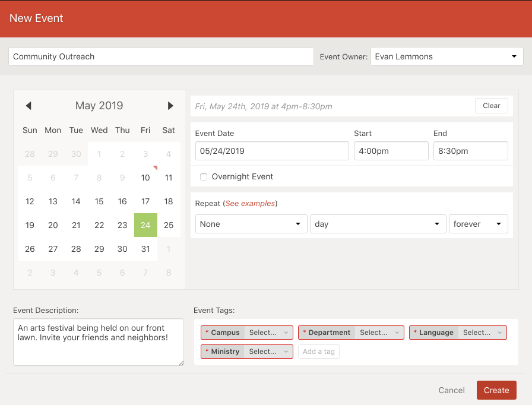Select a Campus tag value
This screenshot has height=405, width=532.
coord(268,333)
